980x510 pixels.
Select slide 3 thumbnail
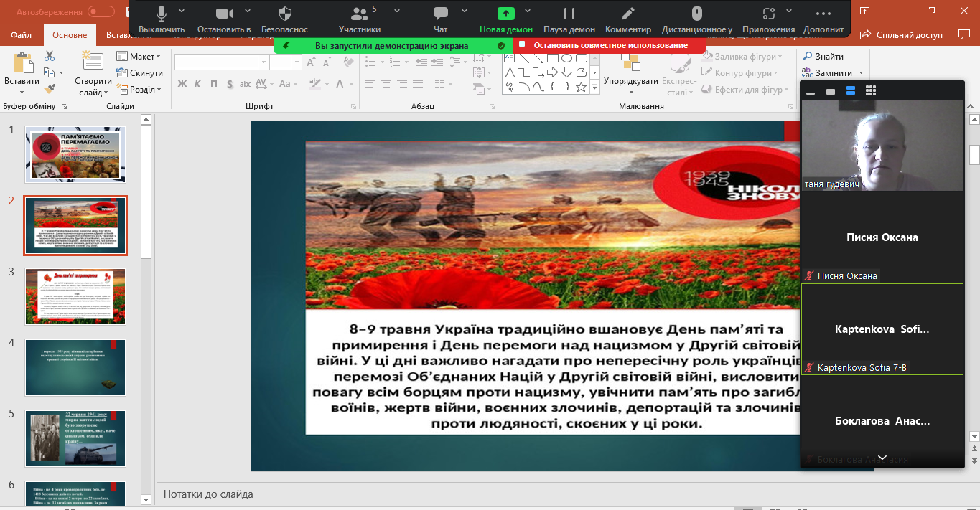point(75,297)
